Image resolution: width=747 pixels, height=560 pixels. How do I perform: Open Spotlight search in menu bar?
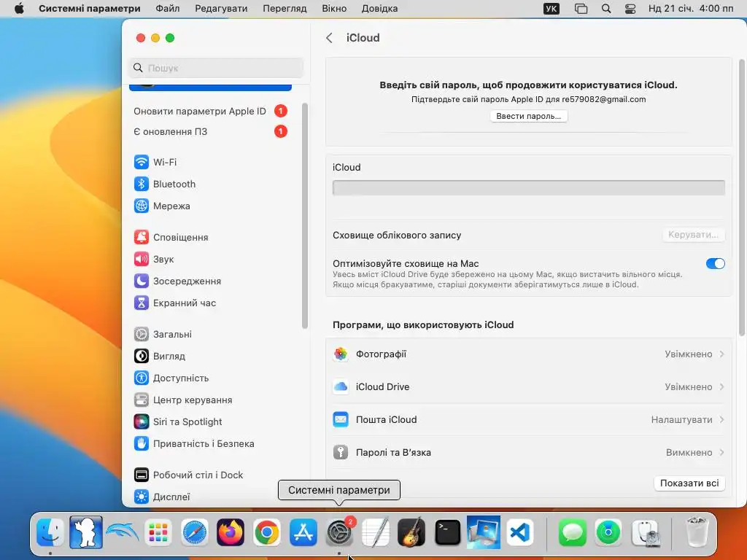click(x=606, y=9)
